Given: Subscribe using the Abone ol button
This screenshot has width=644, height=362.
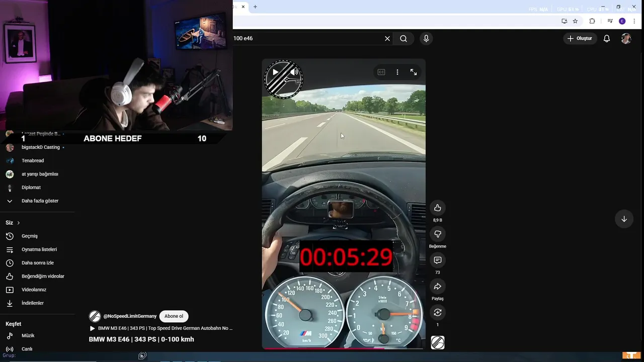Looking at the screenshot, I should point(174,316).
